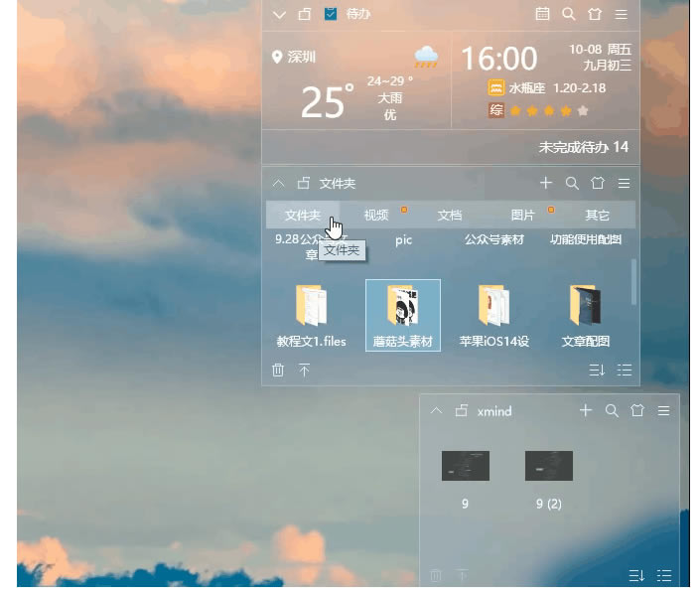Click the 25° temperature reading

(328, 101)
